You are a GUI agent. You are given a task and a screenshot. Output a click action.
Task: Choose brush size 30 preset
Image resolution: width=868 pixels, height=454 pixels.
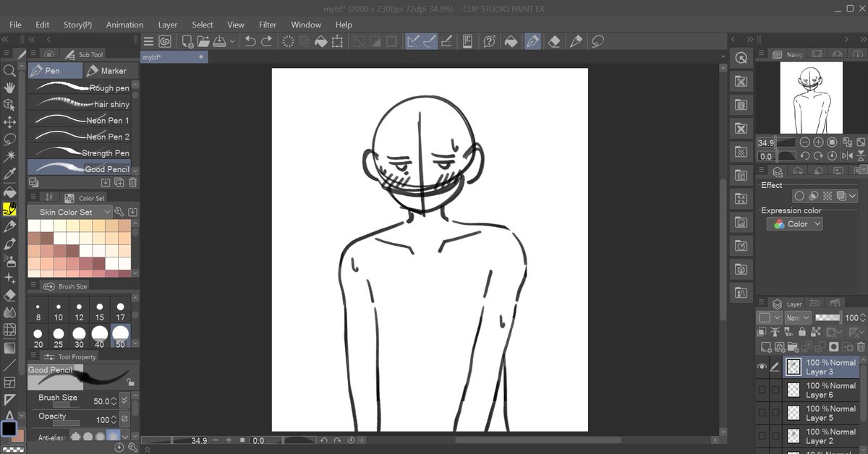[79, 337]
